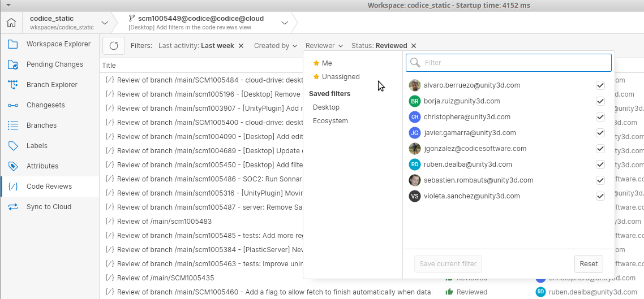
Task: Click the Sync to Cloud icon
Action: click(12, 207)
